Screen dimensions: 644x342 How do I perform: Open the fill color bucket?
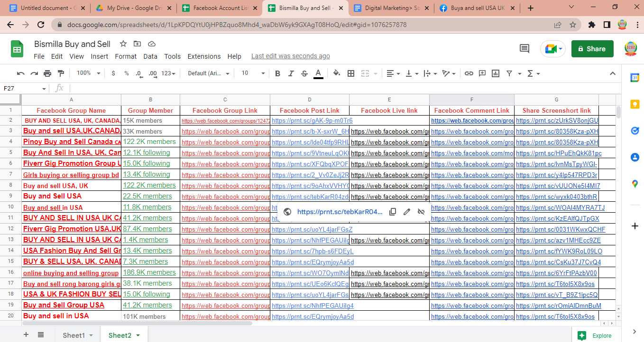tap(337, 73)
